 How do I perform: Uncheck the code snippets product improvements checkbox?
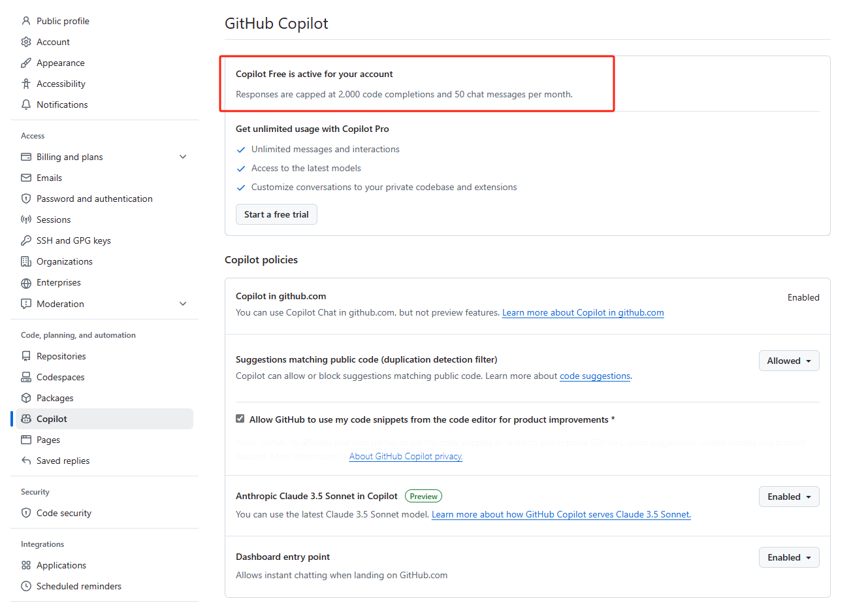click(240, 419)
